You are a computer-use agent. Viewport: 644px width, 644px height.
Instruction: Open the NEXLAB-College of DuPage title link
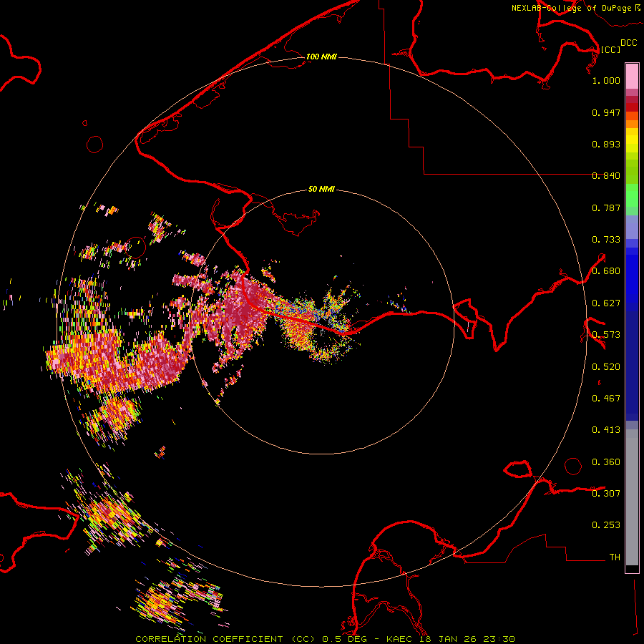(571, 8)
